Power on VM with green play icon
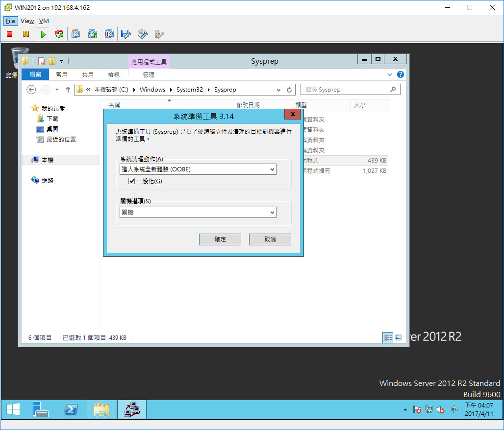504x430 pixels. pyautogui.click(x=43, y=34)
